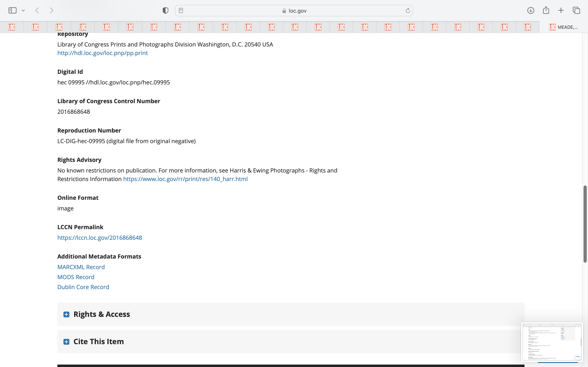Toggle the Safari sidebar icon
The width and height of the screenshot is (588, 367).
(12, 10)
